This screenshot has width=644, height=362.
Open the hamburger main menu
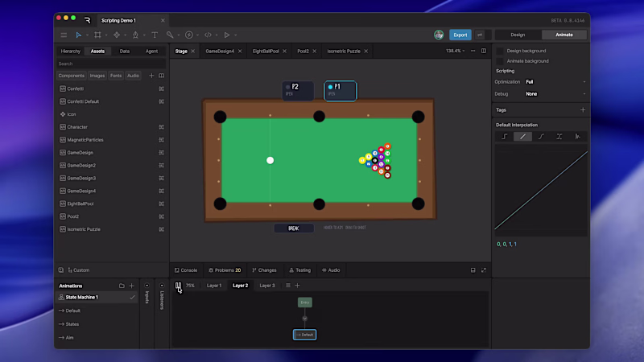pyautogui.click(x=64, y=35)
